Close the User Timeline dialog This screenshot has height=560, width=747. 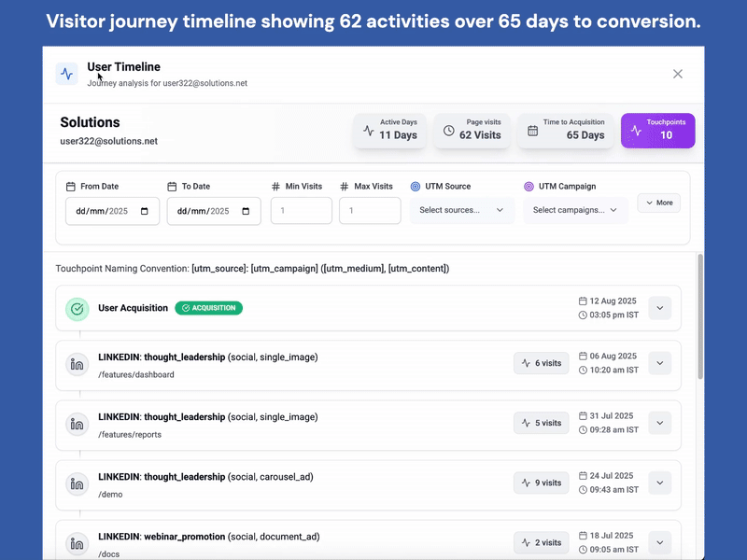(678, 74)
